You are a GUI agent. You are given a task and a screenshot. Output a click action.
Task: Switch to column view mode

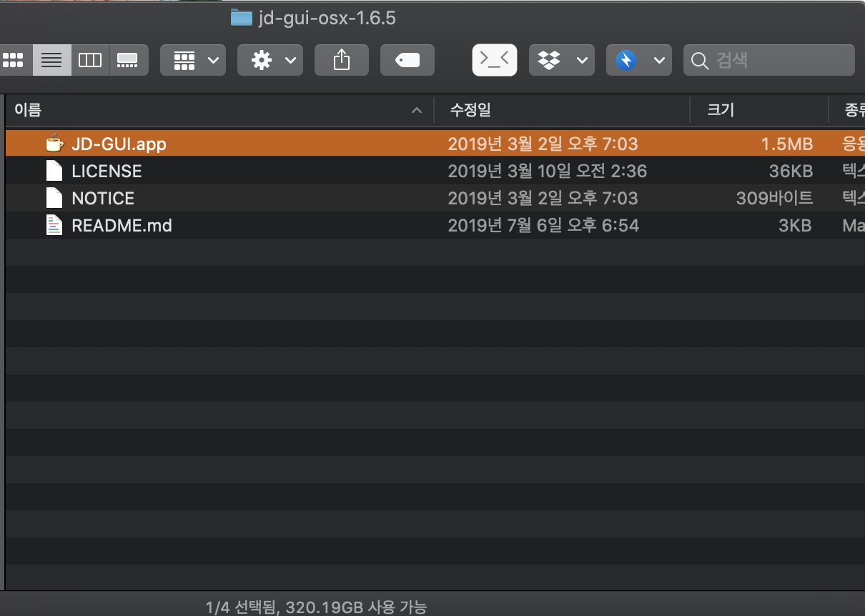90,60
